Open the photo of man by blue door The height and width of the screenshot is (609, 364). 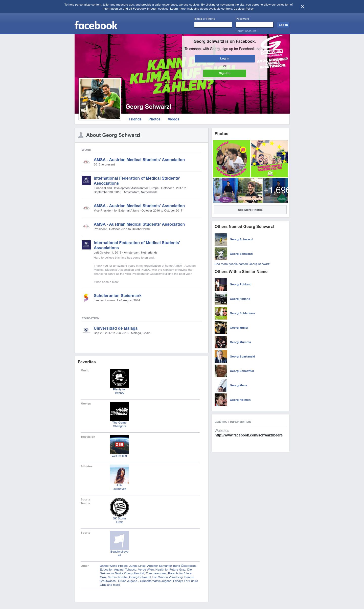(x=225, y=190)
